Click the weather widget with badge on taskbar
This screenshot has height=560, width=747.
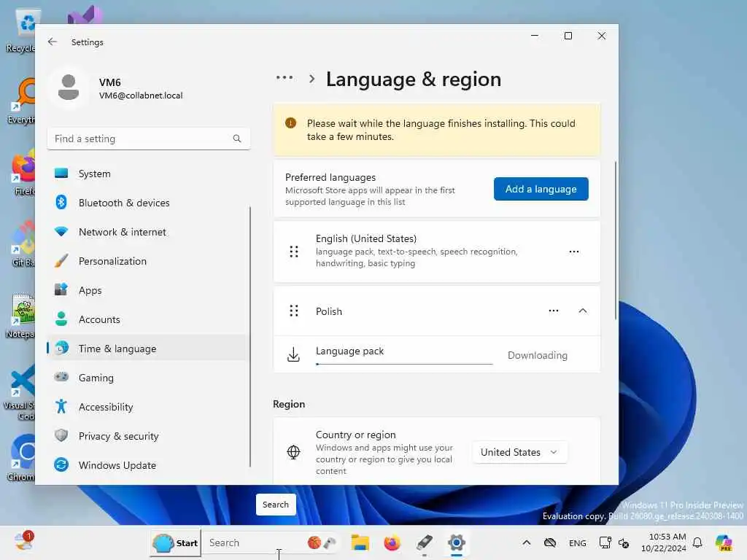click(x=23, y=542)
